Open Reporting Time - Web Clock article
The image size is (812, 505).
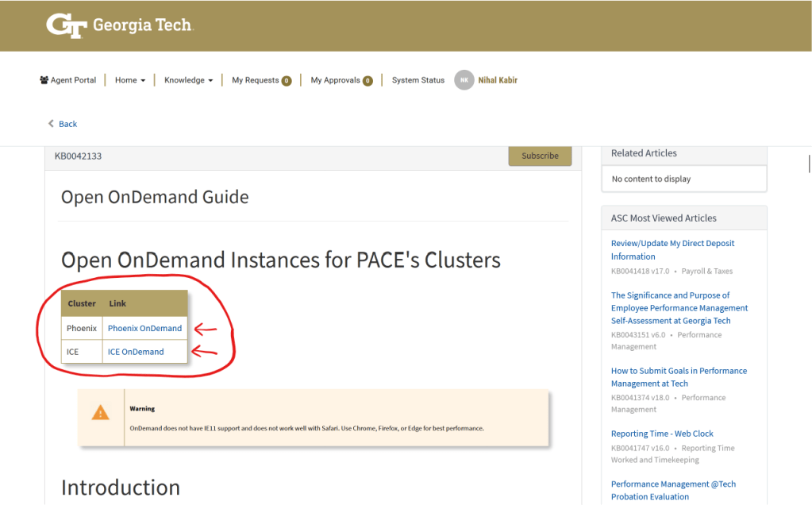point(662,434)
